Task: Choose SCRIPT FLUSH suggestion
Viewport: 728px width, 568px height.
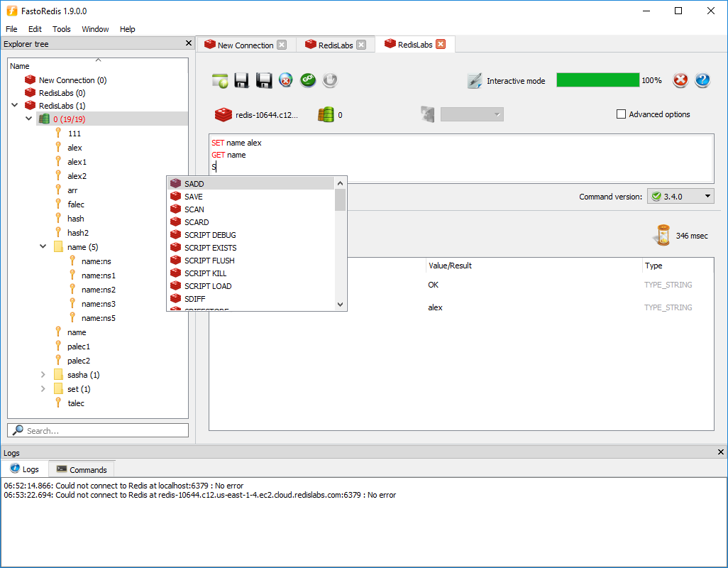Action: coord(250,261)
